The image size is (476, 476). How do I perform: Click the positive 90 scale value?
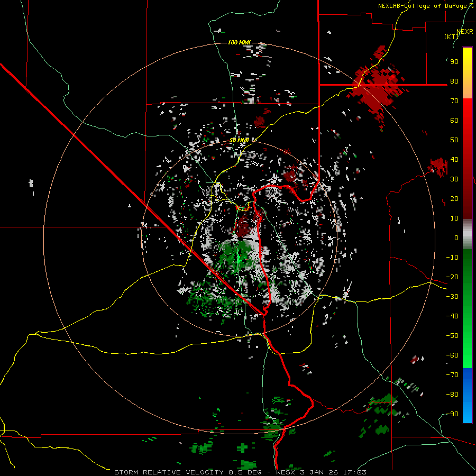454,62
